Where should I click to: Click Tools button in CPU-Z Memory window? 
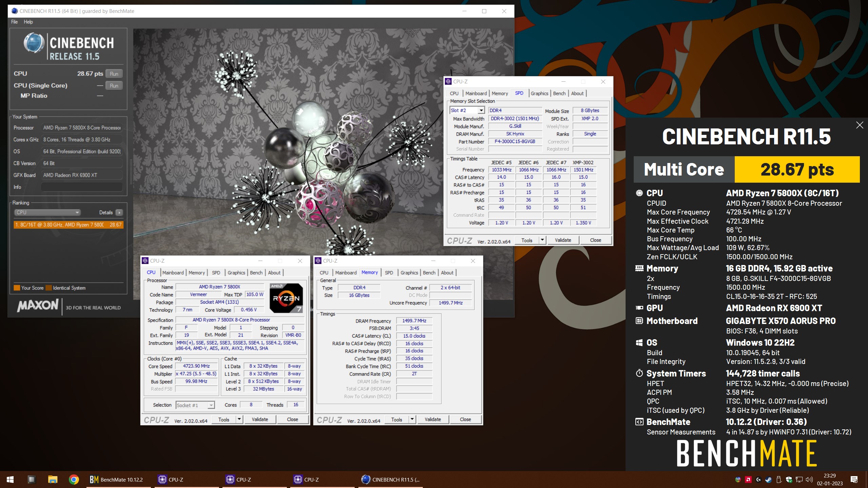[397, 420]
